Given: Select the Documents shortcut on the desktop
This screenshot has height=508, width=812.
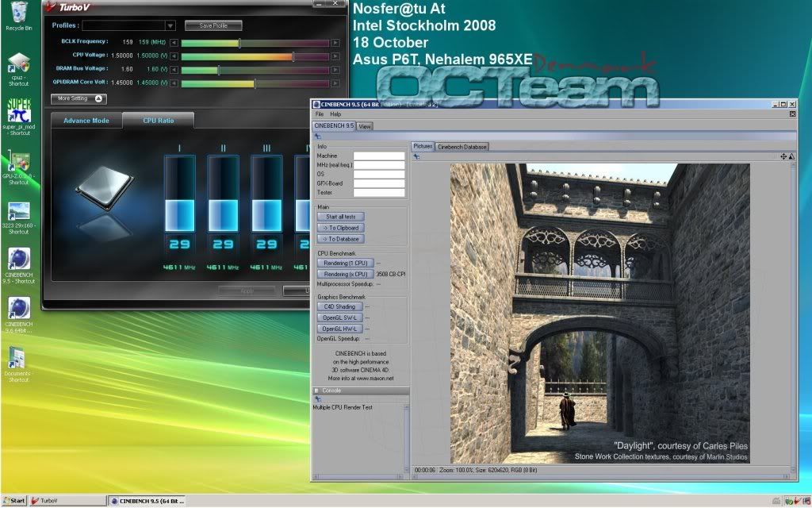Looking at the screenshot, I should [17, 364].
